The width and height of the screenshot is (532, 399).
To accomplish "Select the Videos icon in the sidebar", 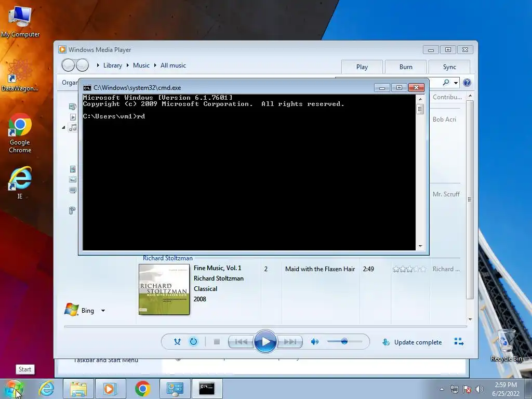I will point(73,169).
